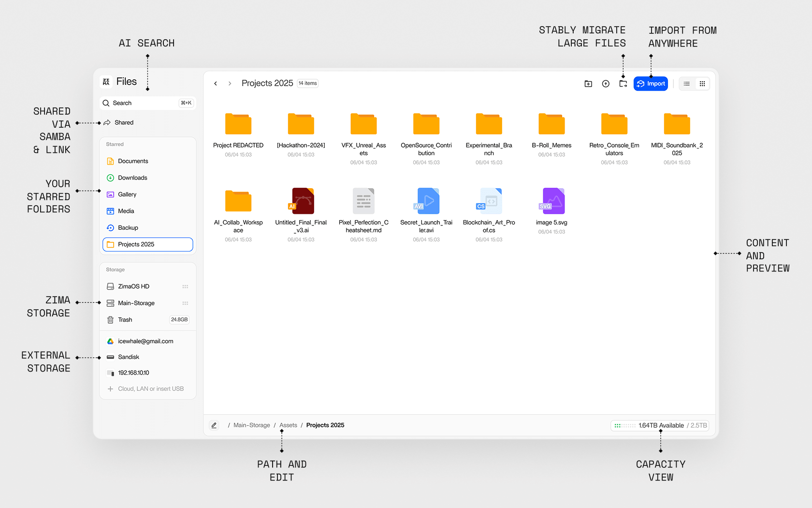The width and height of the screenshot is (812, 508).
Task: Open Retro_Console_Emulators folder
Action: point(614,138)
